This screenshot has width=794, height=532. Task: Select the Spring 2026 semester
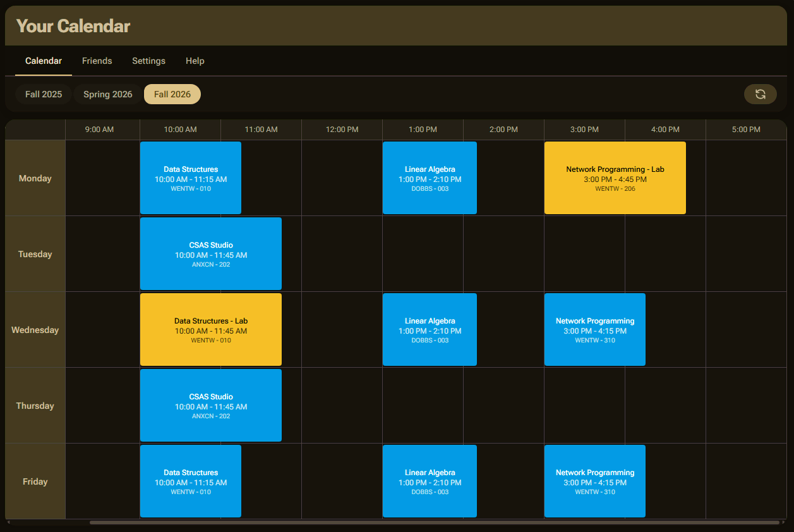click(x=108, y=94)
